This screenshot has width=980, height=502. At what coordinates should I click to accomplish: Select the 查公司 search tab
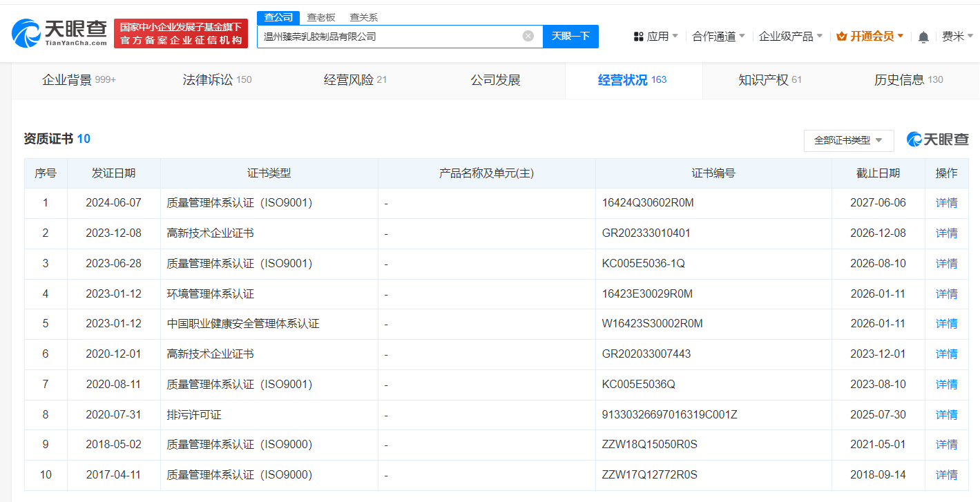click(278, 17)
